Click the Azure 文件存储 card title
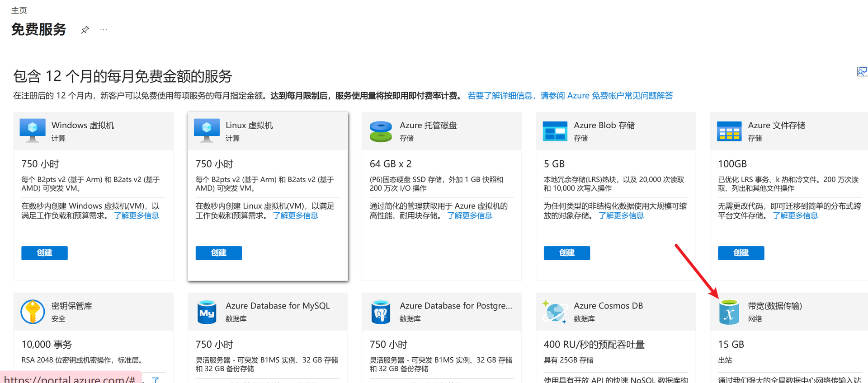This screenshot has width=868, height=383. coord(777,125)
